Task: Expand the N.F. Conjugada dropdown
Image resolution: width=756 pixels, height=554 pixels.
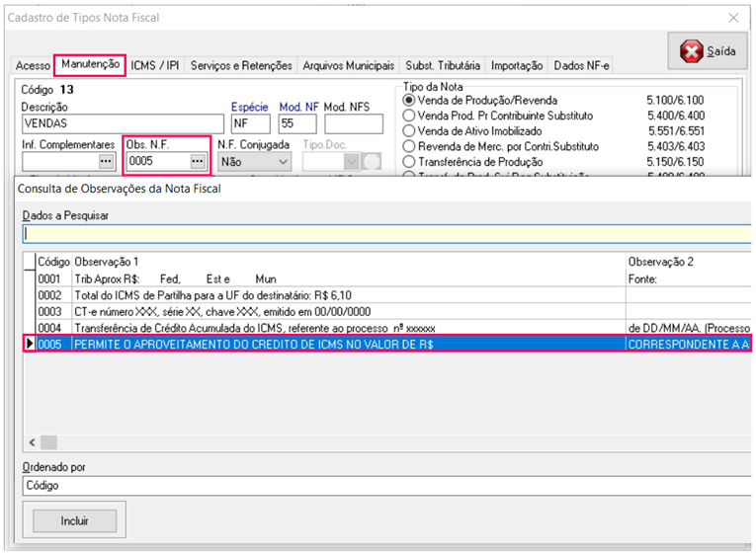Action: point(282,161)
